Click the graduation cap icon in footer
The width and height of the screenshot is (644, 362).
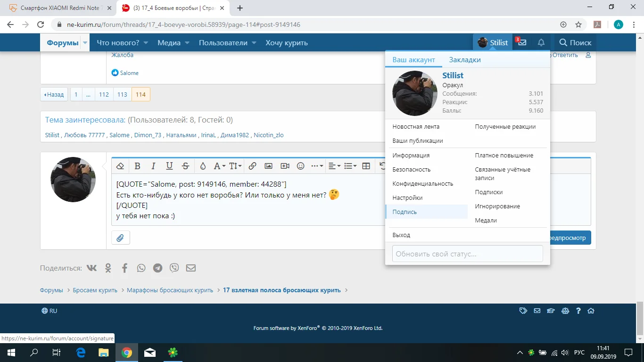(551, 311)
